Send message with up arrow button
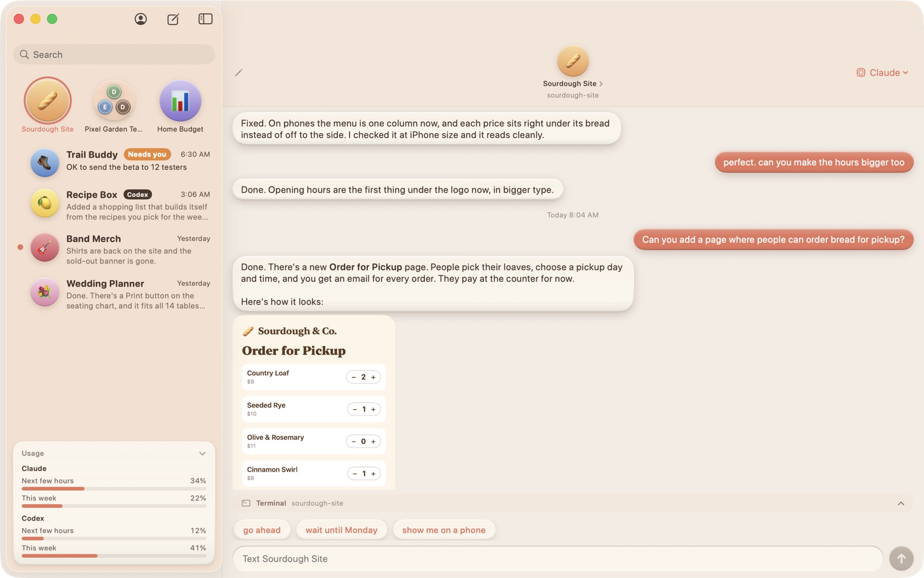The width and height of the screenshot is (924, 578). (x=901, y=558)
